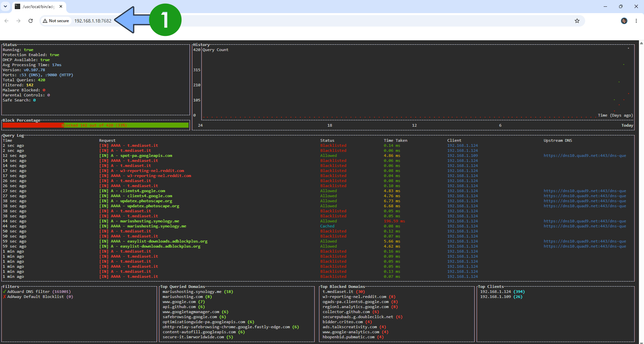Click ogads-pa.clients6.google.com blocked entry
644x344 pixels.
pyautogui.click(x=360, y=302)
